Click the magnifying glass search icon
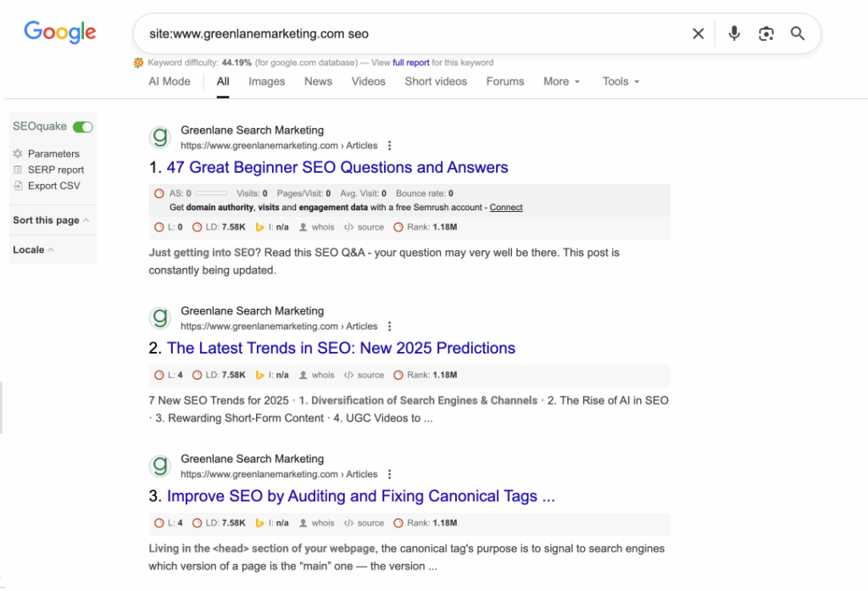Screen dimensions: 868x591 (798, 34)
